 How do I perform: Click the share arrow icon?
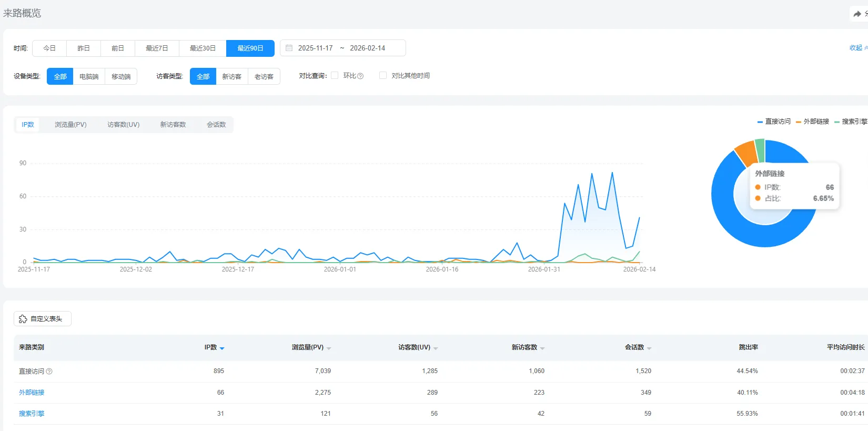[x=857, y=14]
